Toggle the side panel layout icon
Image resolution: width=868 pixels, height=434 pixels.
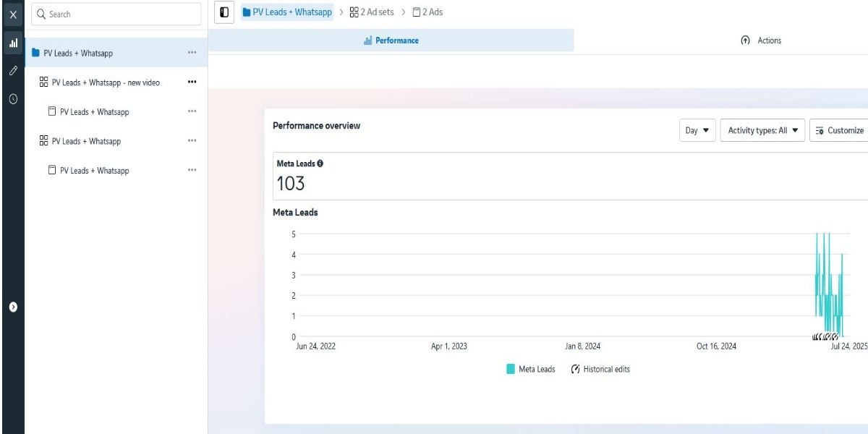coord(224,12)
